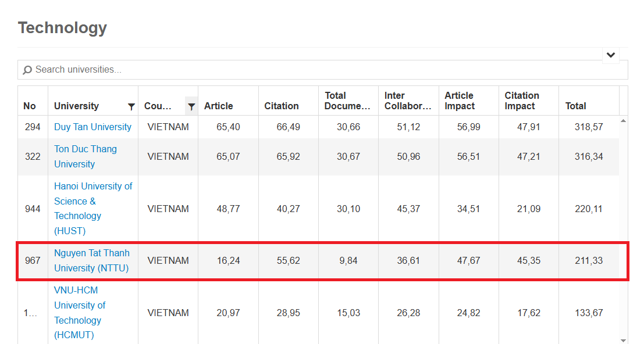644x344 pixels.
Task: Focus the Search universities input field
Action: tap(322, 70)
